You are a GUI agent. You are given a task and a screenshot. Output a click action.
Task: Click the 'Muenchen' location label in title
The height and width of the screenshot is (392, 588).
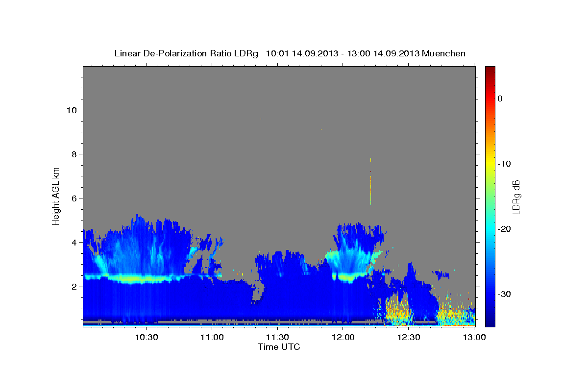[x=444, y=53]
